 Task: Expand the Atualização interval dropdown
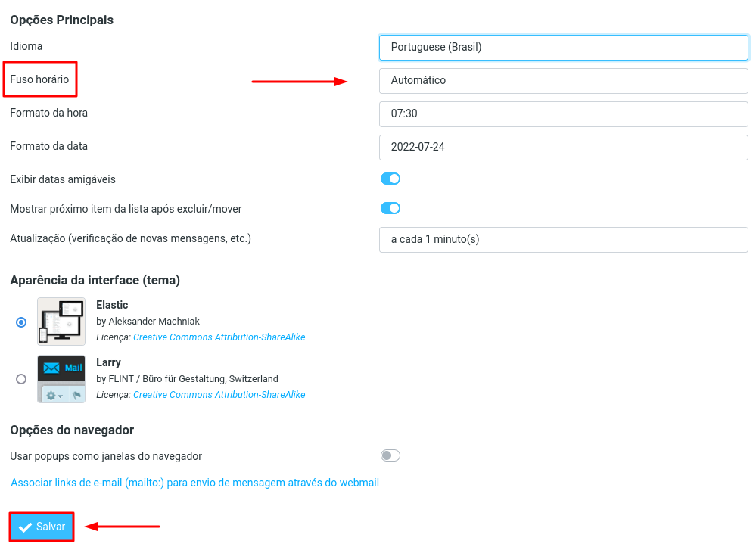tap(563, 240)
